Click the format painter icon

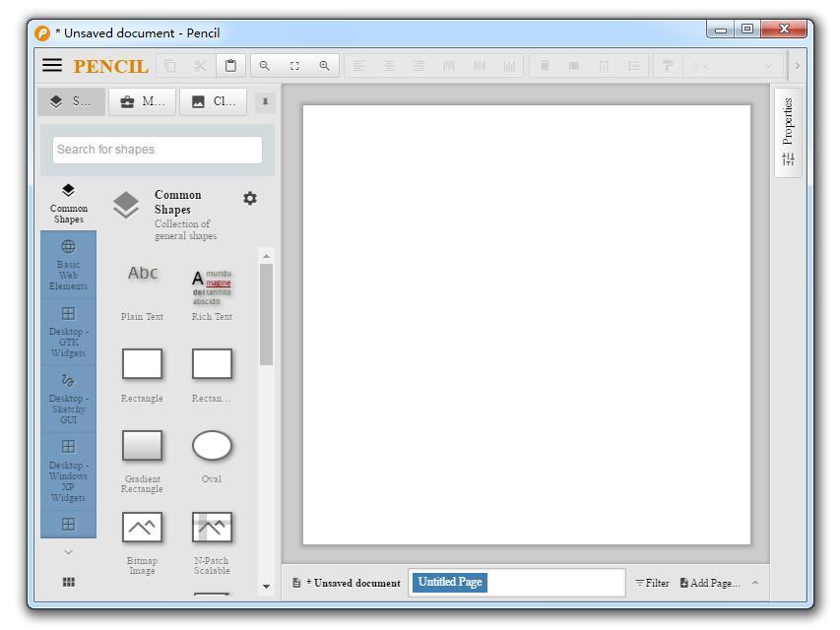(x=668, y=66)
